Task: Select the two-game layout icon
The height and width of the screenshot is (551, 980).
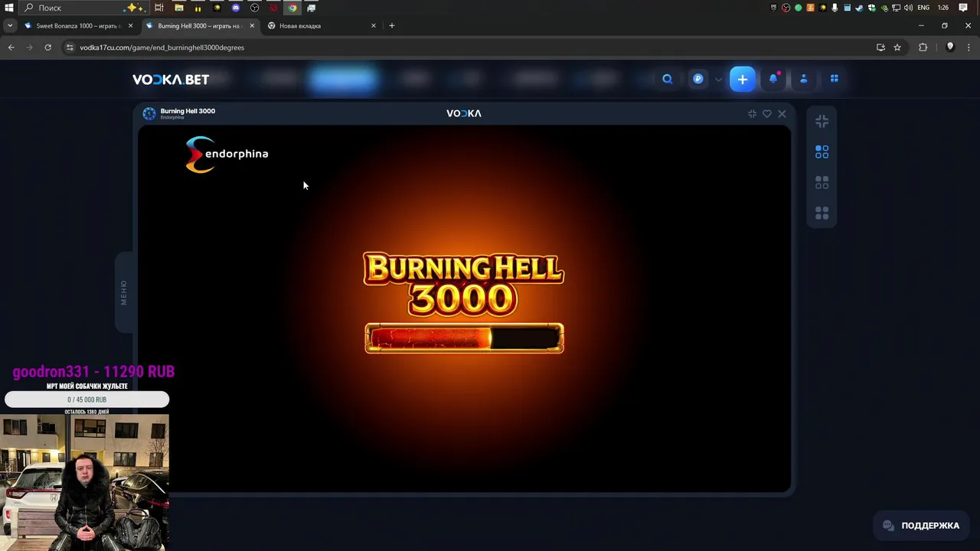Action: 822,183
